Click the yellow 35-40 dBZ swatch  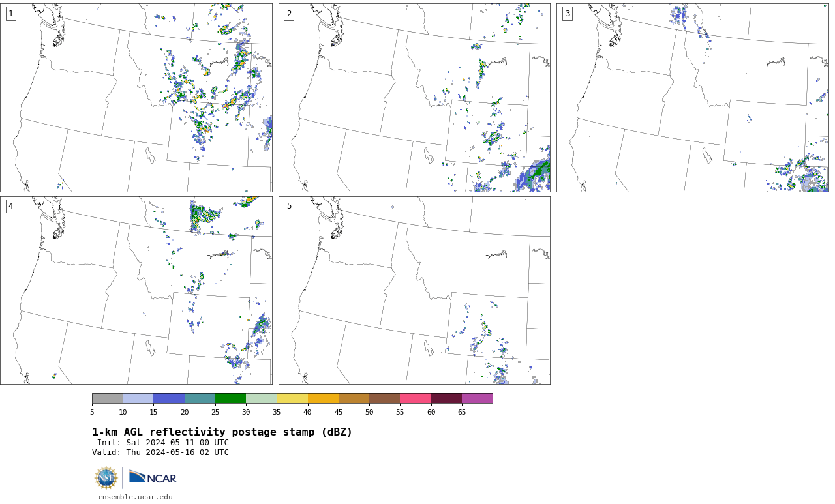point(292,398)
